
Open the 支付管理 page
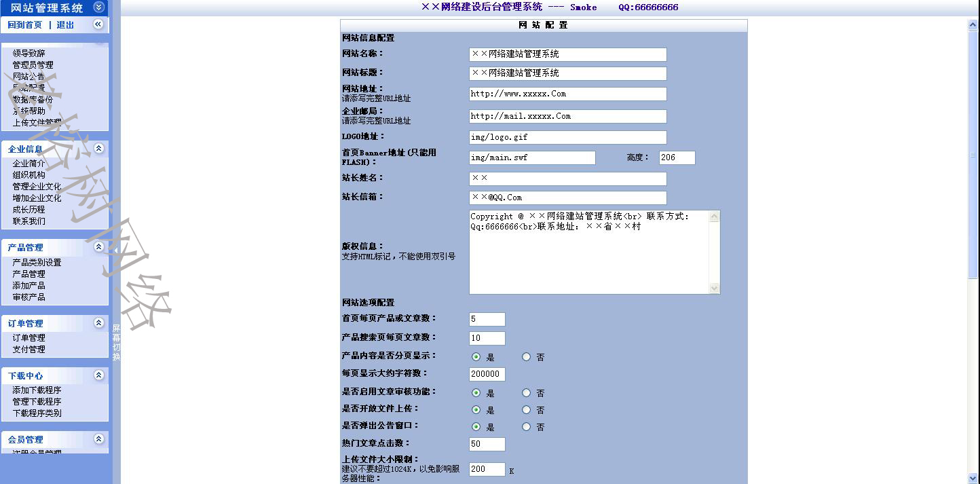click(29, 349)
